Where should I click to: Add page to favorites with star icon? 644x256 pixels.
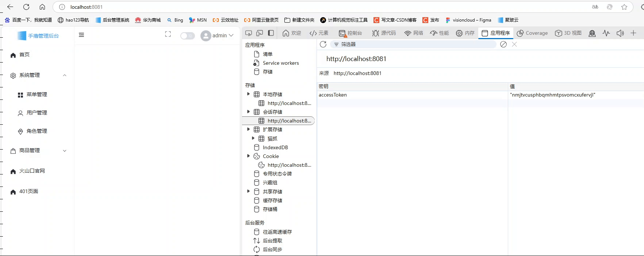(624, 7)
